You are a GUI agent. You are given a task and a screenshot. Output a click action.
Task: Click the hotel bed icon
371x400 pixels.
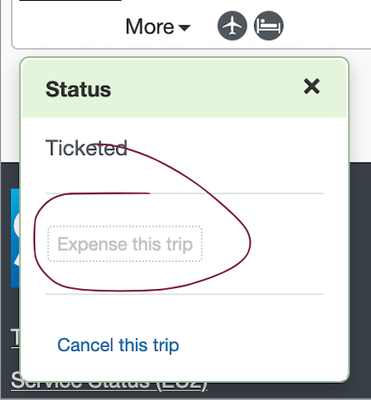[x=269, y=26]
